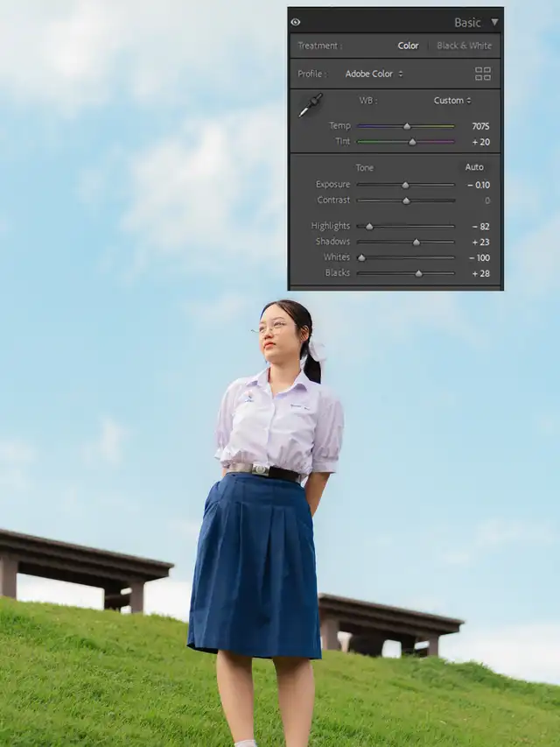Open the WB Custom preset dropdown
Viewport: 560px width, 747px height.
(x=452, y=100)
